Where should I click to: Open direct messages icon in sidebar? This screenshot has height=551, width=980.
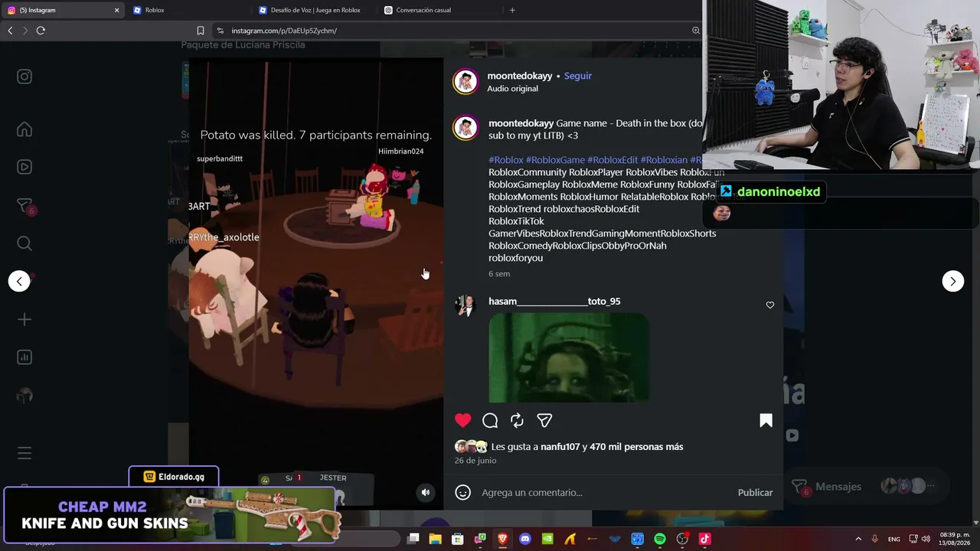click(24, 206)
